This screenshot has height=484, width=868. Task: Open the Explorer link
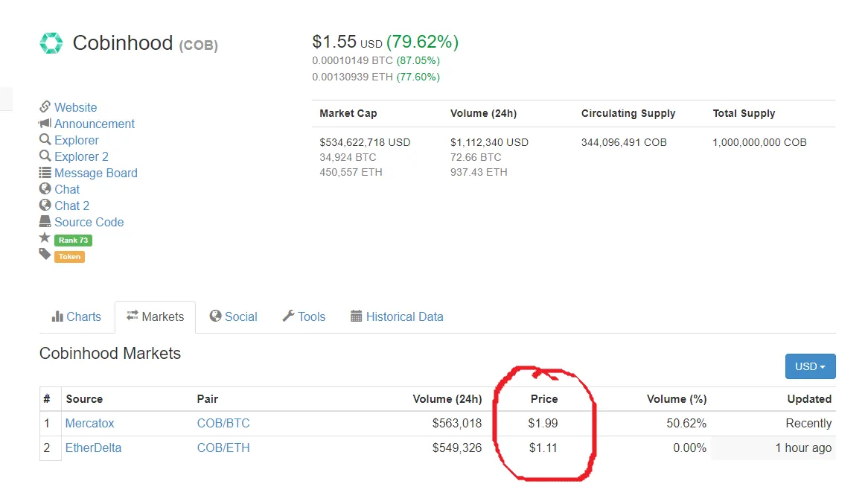pyautogui.click(x=77, y=141)
